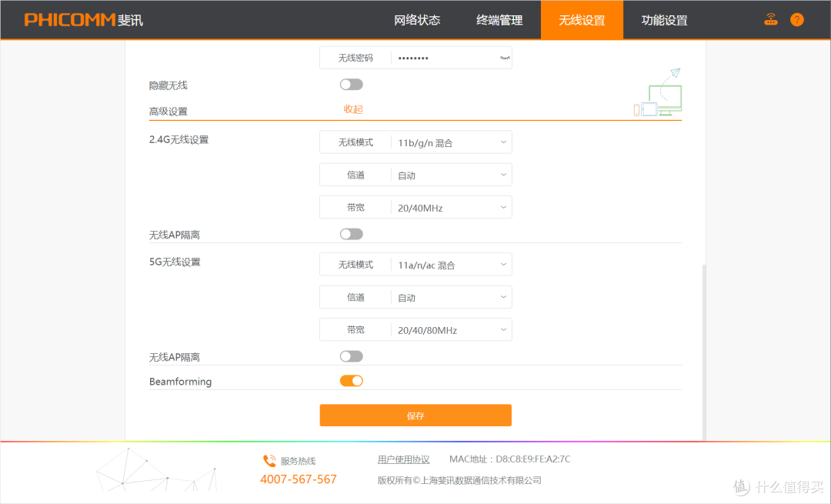Click the phone icon beside 服务热线
831x504 pixels.
point(269,460)
